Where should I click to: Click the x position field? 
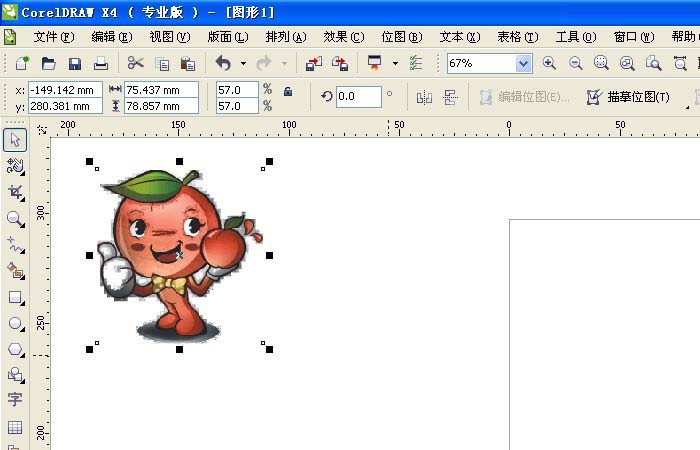click(65, 90)
